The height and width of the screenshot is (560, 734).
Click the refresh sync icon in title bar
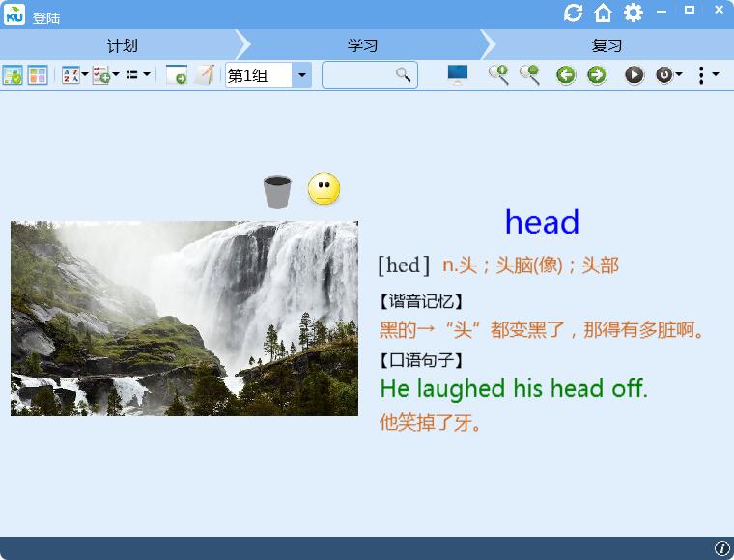point(573,13)
